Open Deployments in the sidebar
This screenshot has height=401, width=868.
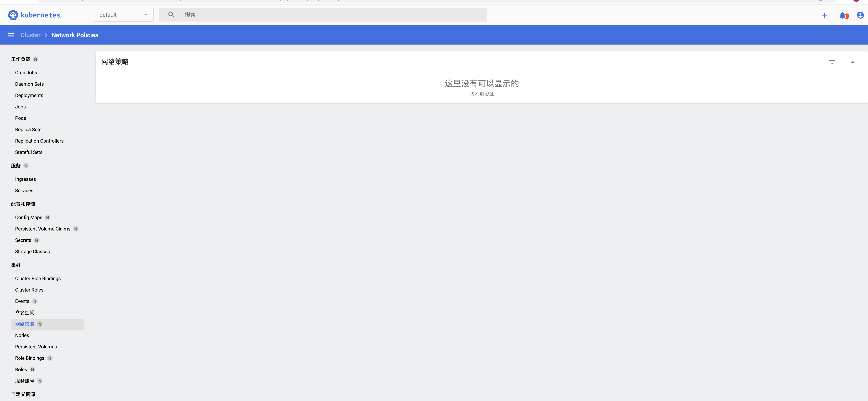pos(29,96)
